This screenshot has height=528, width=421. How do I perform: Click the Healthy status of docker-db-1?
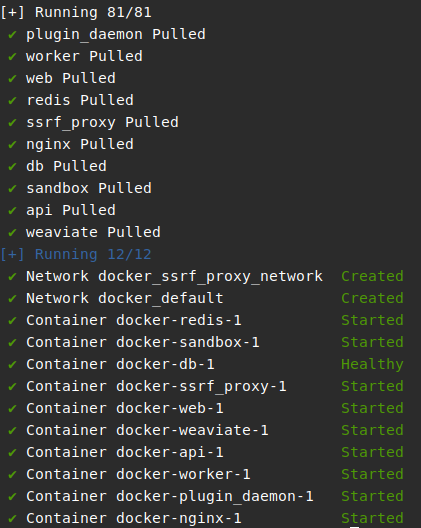372,365
